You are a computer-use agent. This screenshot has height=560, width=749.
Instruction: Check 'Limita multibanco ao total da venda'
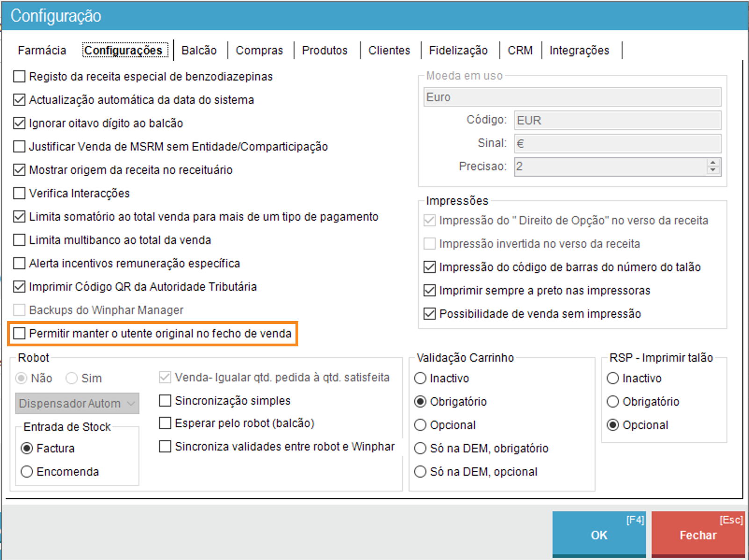[x=20, y=240]
